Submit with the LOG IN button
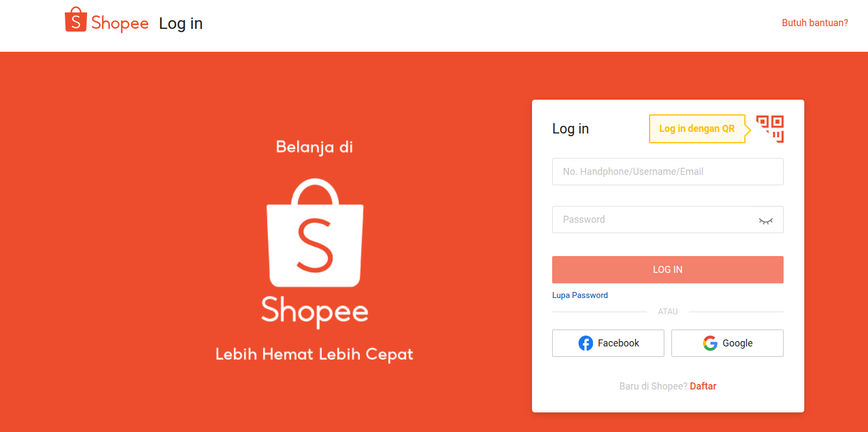 pos(668,270)
